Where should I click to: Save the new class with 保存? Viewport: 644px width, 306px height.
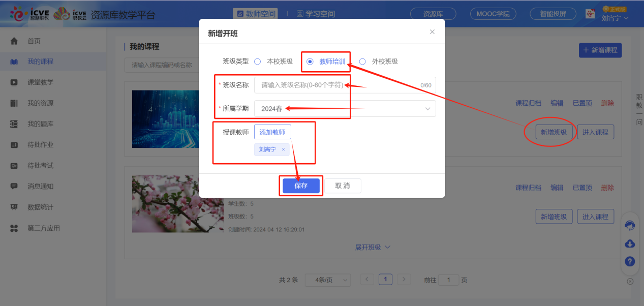(x=300, y=186)
